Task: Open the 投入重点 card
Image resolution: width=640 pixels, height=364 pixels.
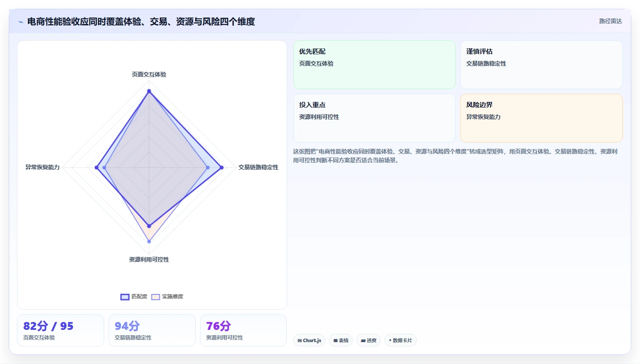Action: click(374, 118)
